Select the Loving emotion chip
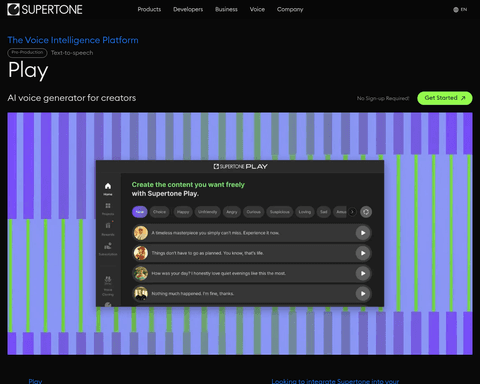 click(x=305, y=212)
